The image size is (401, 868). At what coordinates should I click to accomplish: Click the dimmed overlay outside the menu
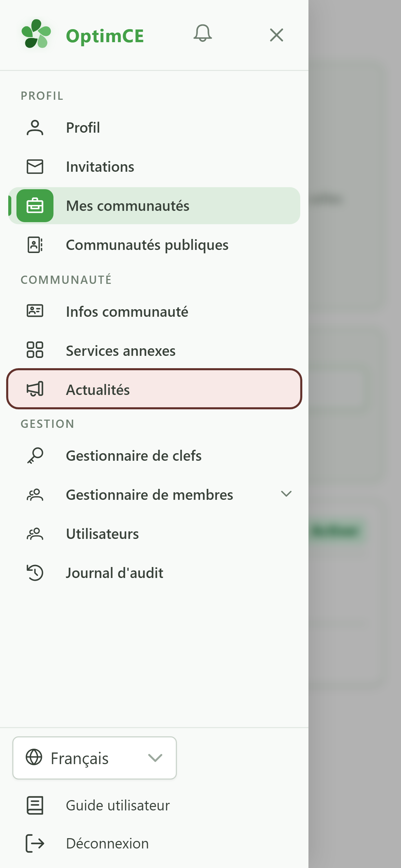pyautogui.click(x=355, y=434)
